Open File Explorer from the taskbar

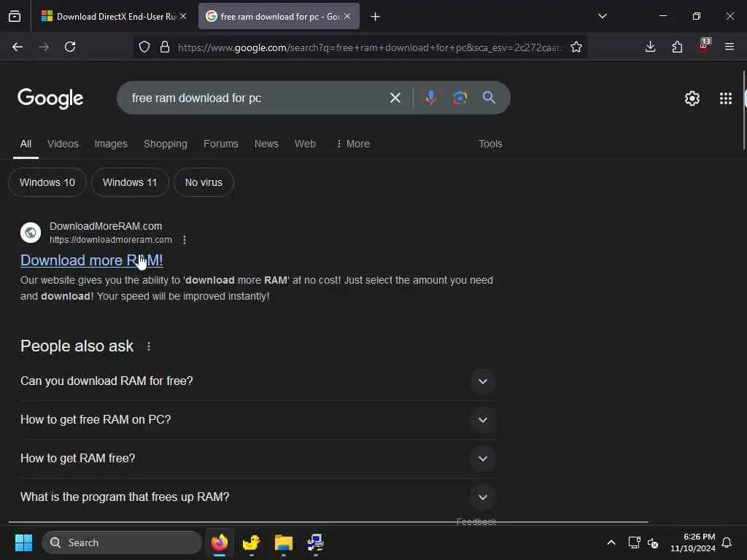(284, 542)
